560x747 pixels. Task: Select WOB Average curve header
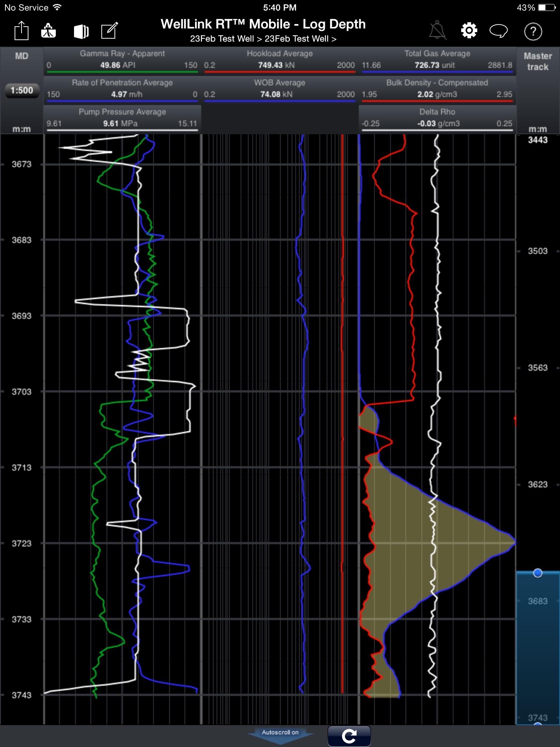[x=280, y=90]
